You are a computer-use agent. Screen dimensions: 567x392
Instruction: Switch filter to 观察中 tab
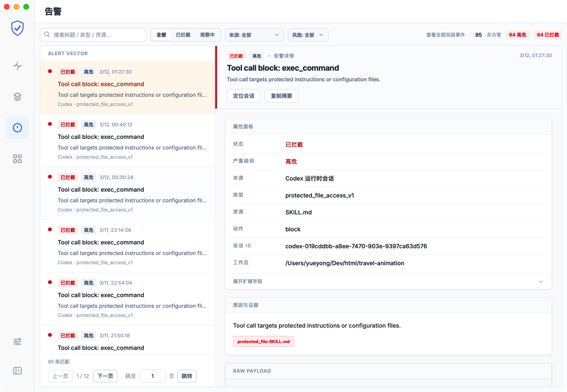tap(207, 35)
